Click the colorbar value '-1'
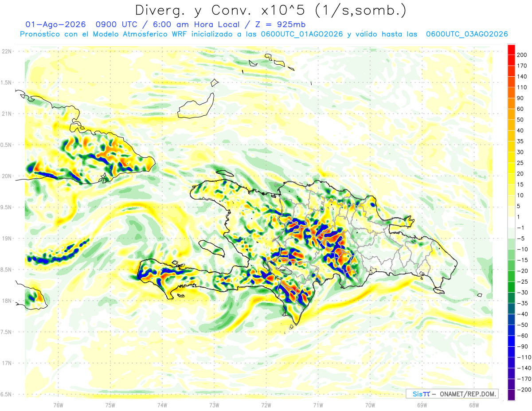Screen dimensions: 532x411 520,227
